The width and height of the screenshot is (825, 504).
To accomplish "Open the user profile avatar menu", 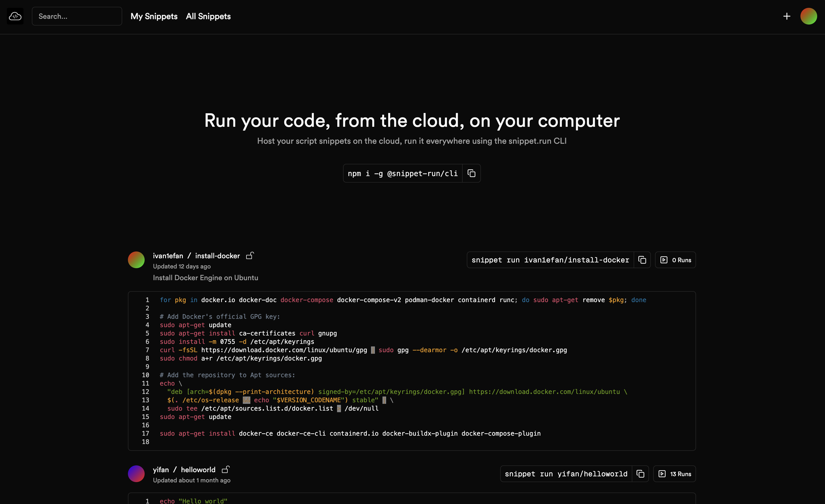I will pyautogui.click(x=808, y=16).
